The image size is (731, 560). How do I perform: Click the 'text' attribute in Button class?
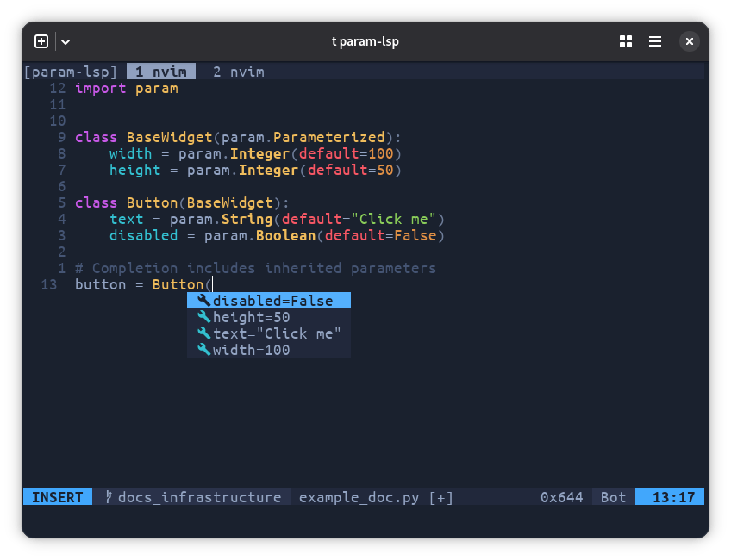(127, 219)
